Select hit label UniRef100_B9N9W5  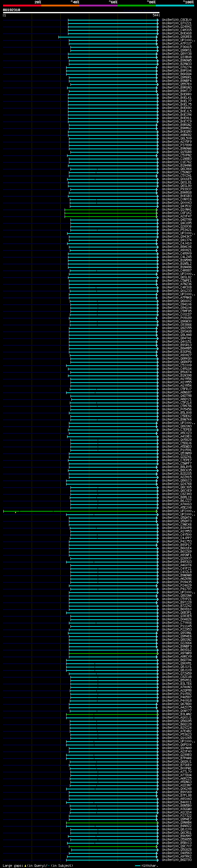coord(177,60)
